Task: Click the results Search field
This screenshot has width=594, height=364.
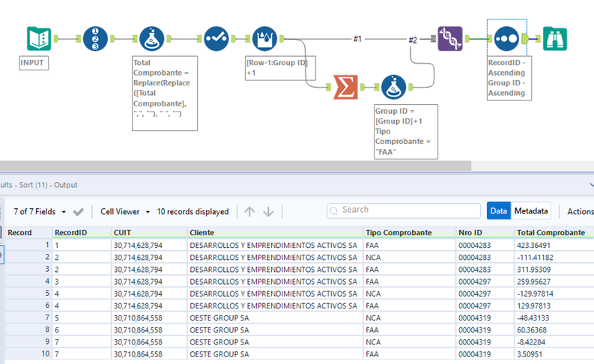Action: (x=404, y=210)
